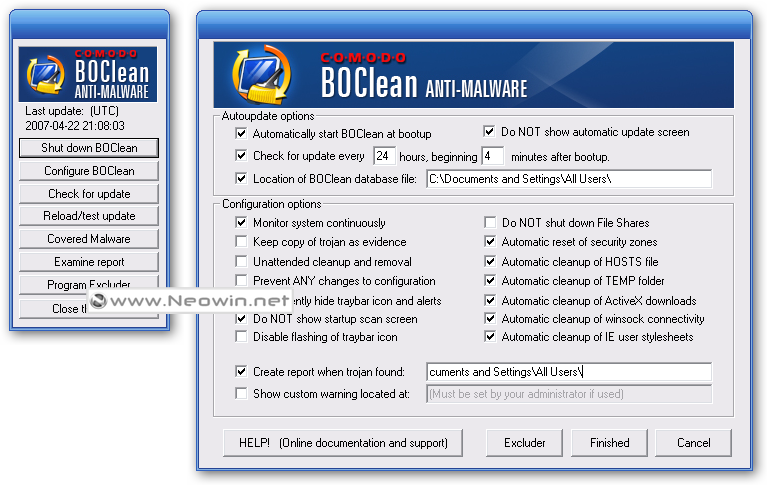
Task: Toggle Automatic cleanup of HOSTS file
Action: [x=490, y=262]
